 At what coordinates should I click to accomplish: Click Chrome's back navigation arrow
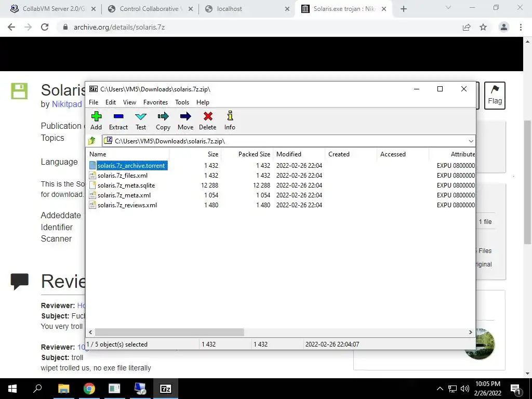pos(11,27)
